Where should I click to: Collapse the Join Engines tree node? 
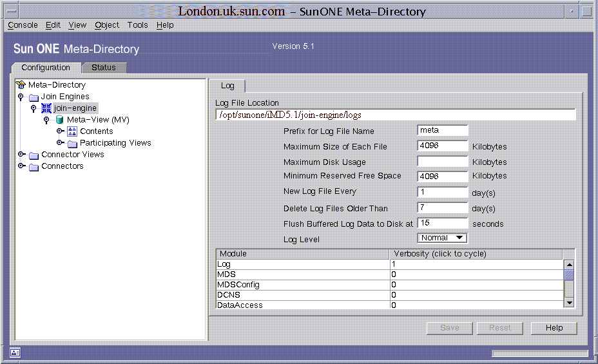(x=21, y=97)
